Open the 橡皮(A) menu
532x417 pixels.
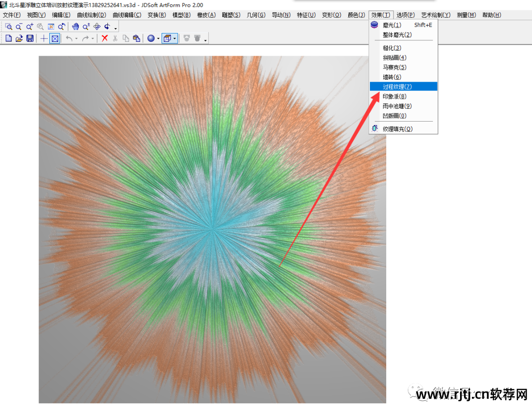tap(206, 15)
